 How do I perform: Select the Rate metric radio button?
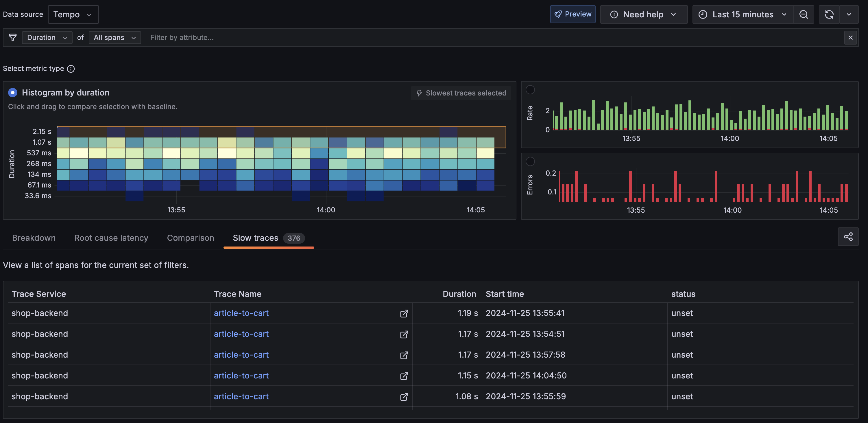pyautogui.click(x=530, y=90)
